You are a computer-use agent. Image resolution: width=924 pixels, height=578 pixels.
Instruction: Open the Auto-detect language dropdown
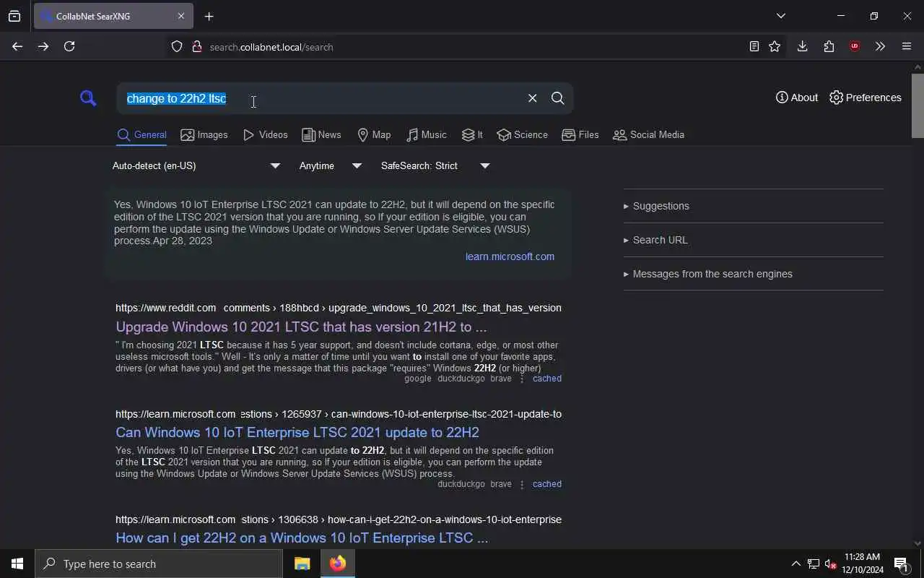196,166
